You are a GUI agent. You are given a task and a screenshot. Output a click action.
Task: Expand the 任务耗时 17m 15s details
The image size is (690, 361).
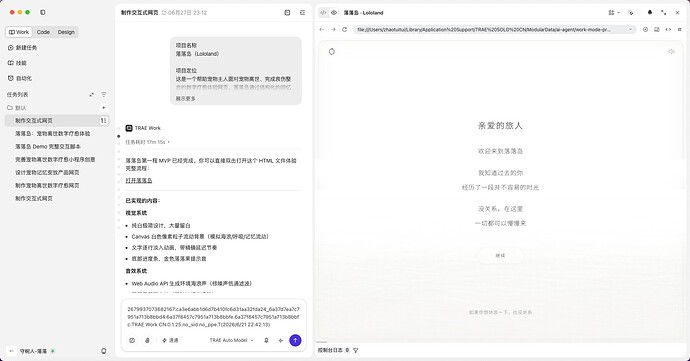(x=148, y=142)
